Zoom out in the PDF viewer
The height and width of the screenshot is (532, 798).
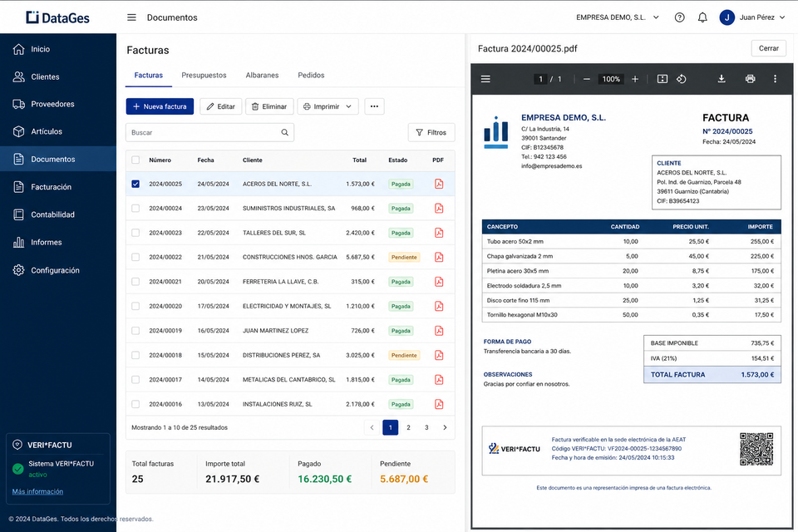(x=586, y=79)
